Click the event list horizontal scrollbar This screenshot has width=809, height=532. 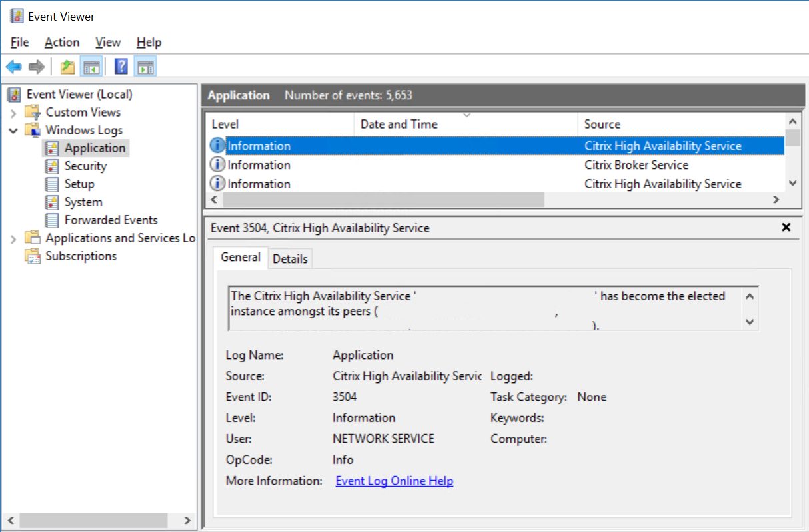click(x=383, y=200)
